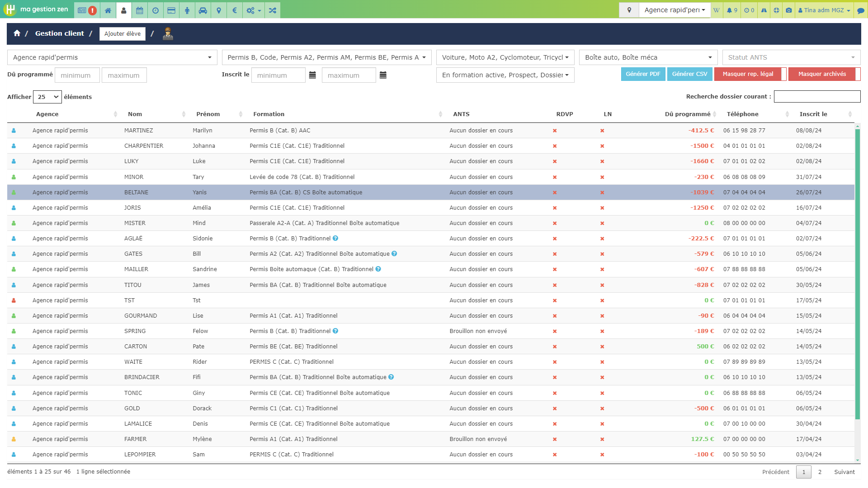Open the clock hours icon
868x488 pixels.
click(x=156, y=10)
